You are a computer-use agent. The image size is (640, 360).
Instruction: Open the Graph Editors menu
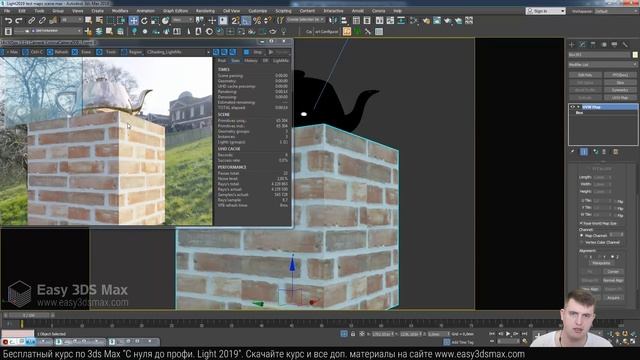176,11
